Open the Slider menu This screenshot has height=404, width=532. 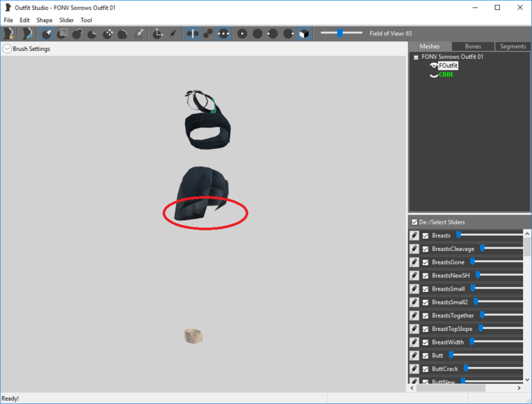click(x=66, y=20)
